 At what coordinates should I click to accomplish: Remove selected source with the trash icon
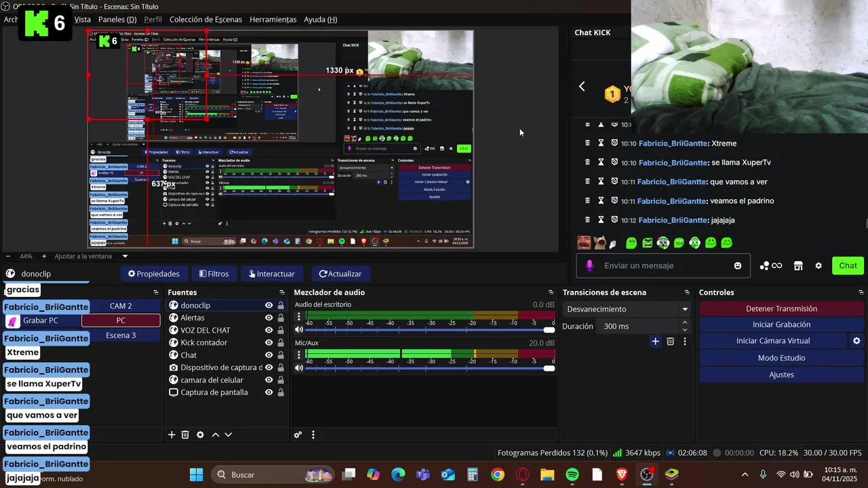pyautogui.click(x=185, y=435)
